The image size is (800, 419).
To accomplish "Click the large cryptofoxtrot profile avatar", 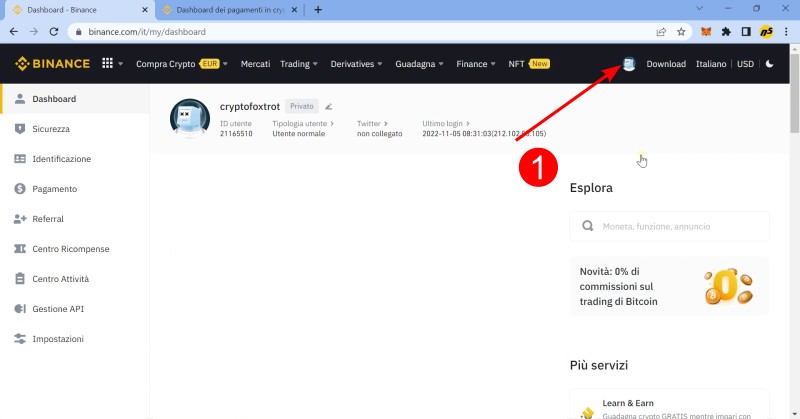I will (x=190, y=118).
